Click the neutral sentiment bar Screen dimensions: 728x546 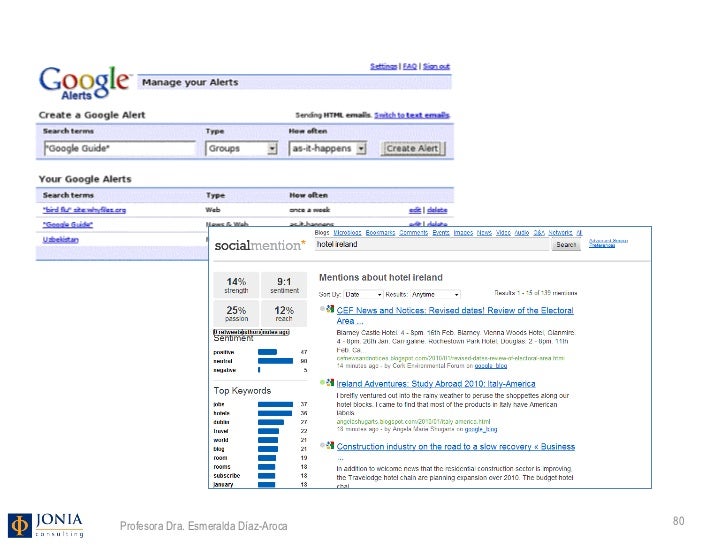pos(275,361)
